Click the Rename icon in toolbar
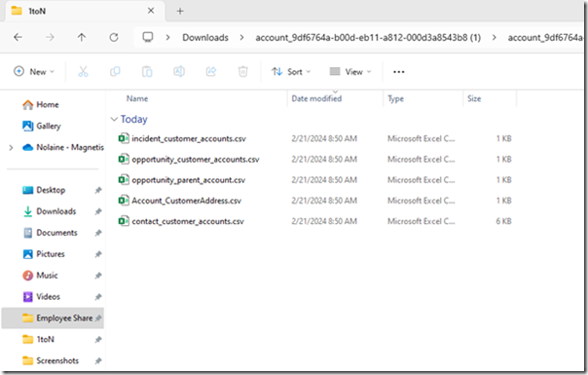 coord(179,71)
